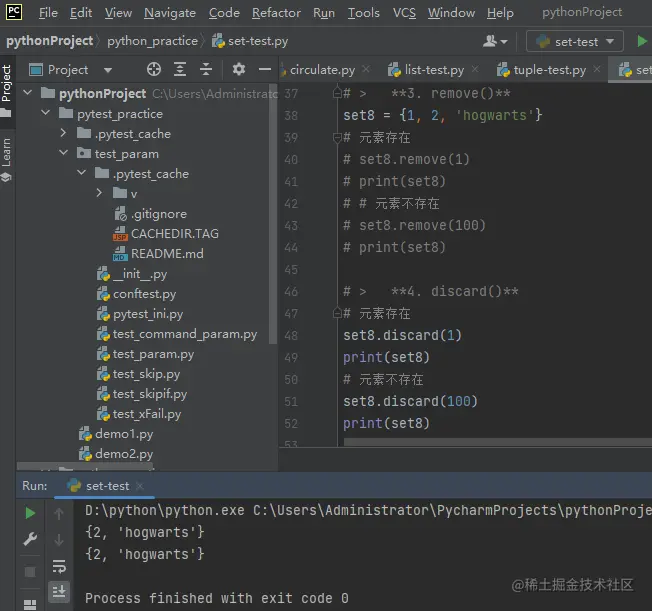Click pythonProject breadcrumb

pos(49,41)
